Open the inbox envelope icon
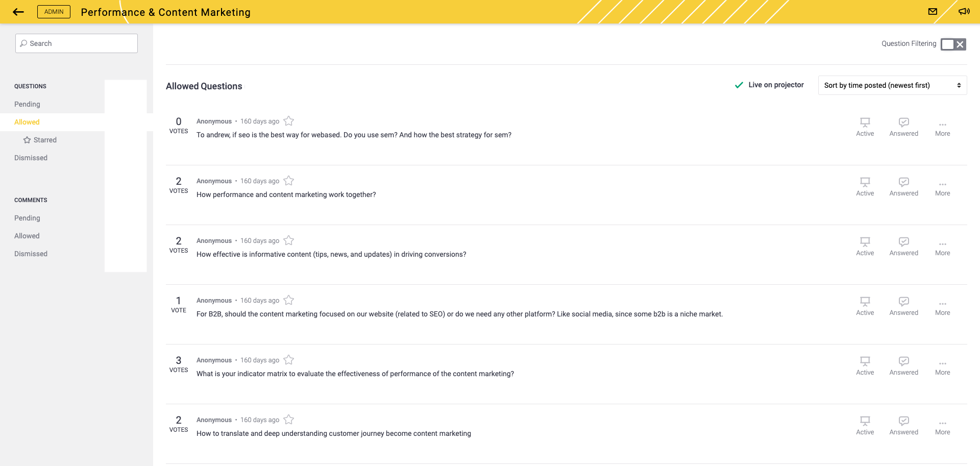The width and height of the screenshot is (980, 466). point(933,11)
